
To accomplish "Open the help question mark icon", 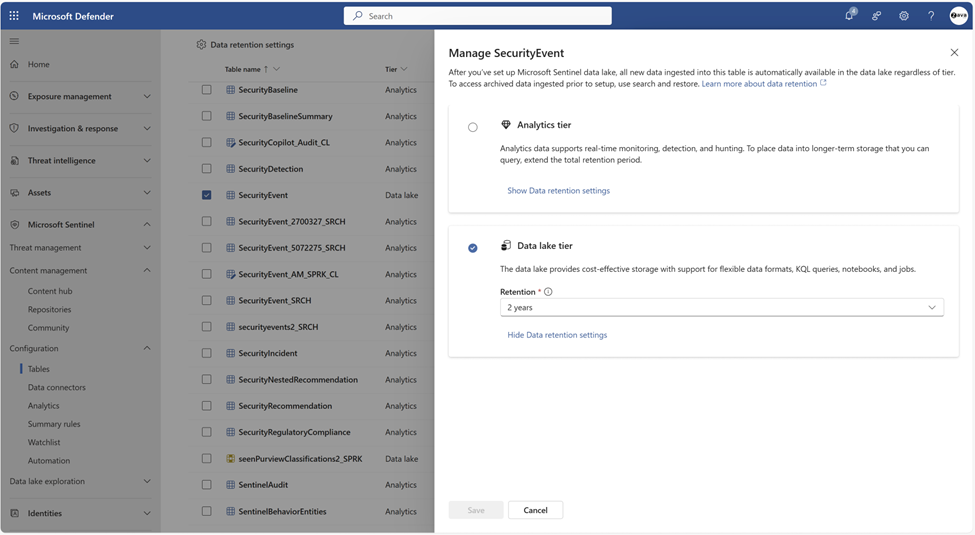I will point(931,16).
